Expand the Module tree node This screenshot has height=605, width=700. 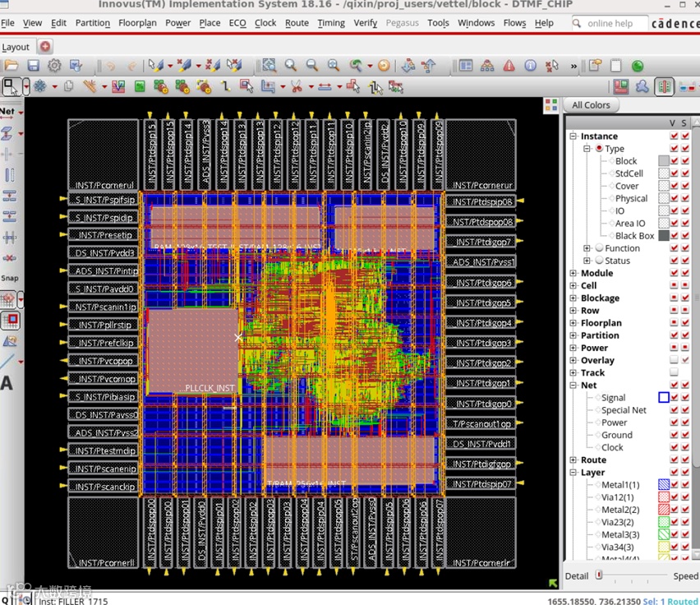point(573,274)
